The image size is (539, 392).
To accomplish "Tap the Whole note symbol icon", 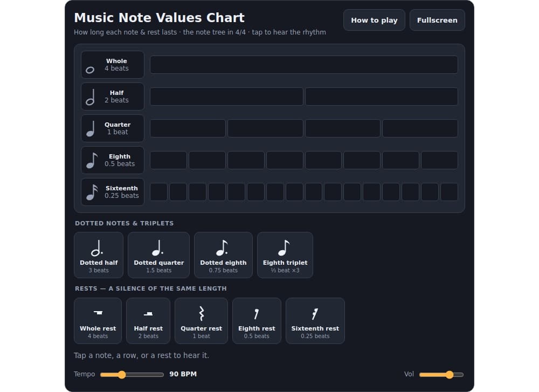I will coord(90,70).
